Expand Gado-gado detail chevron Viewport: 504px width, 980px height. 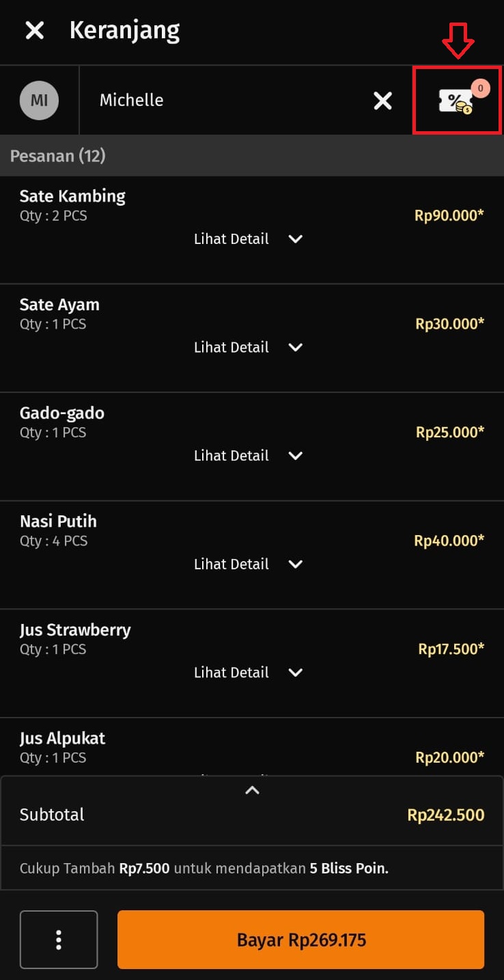pyautogui.click(x=295, y=456)
